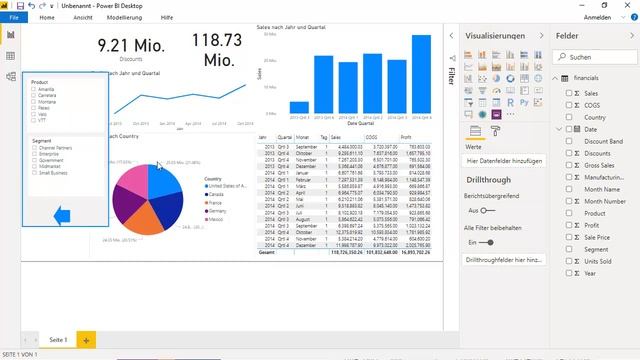This screenshot has width=640, height=360.
Task: Check the COGS field checkbox
Action: 569,105
